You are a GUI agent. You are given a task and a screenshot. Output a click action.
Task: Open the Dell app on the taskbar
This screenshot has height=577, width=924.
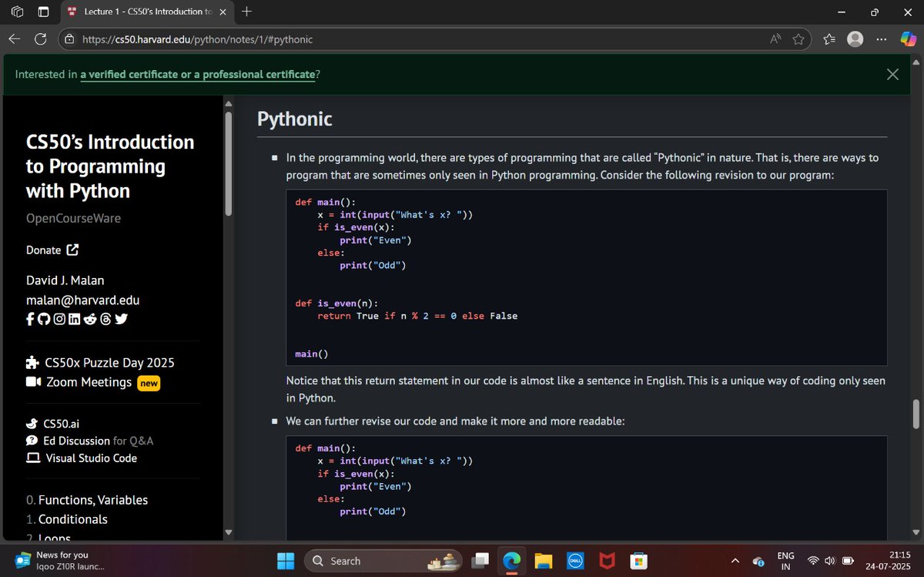pyautogui.click(x=574, y=561)
